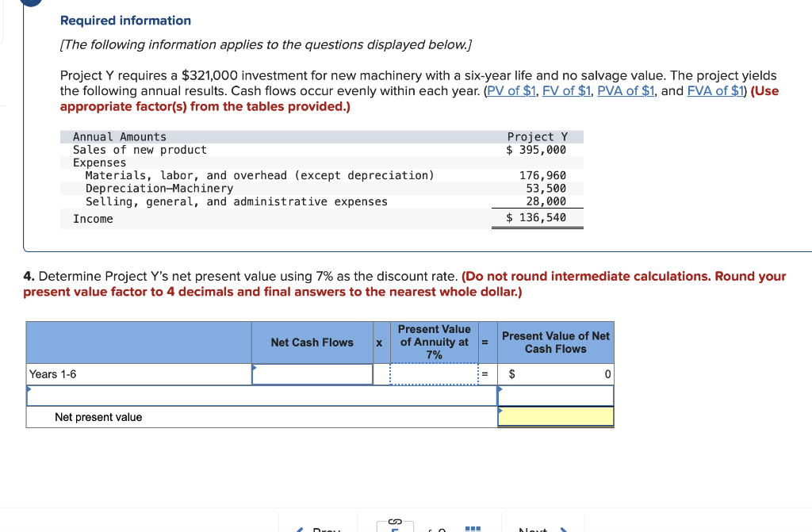Select the Net Cash Flows input cell
Screen dimensions: 812x532
pyautogui.click(x=312, y=373)
